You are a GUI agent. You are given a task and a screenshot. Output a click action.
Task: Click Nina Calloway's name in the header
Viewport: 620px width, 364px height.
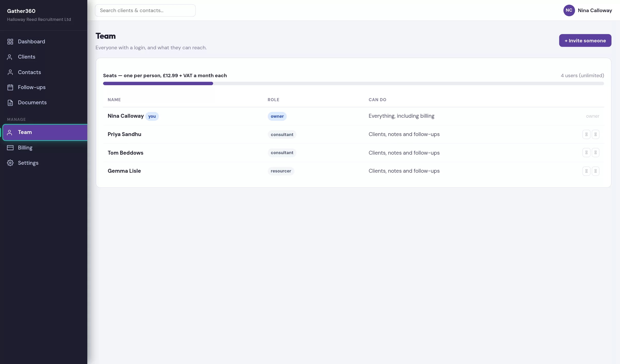[595, 10]
